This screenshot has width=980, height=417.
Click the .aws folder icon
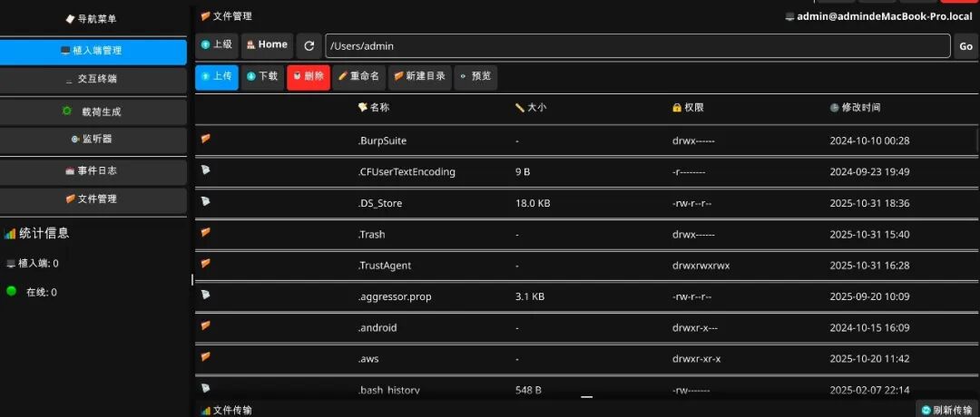pos(206,357)
